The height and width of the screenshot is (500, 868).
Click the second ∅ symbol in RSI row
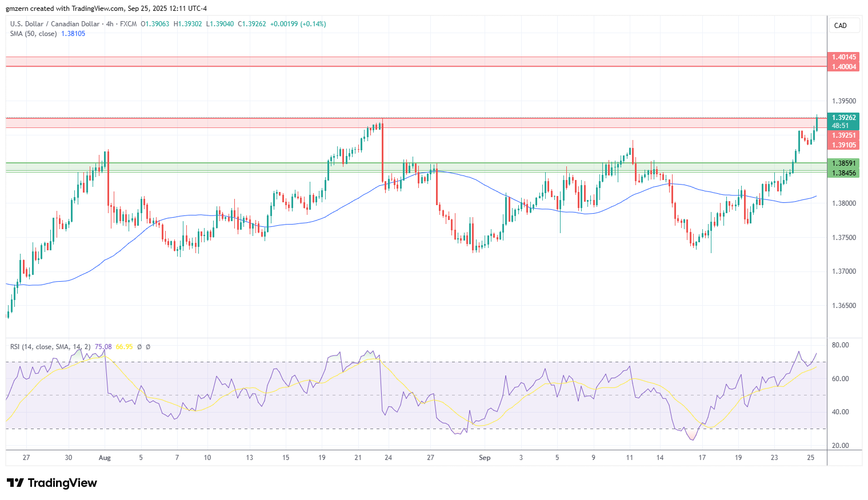tap(147, 346)
